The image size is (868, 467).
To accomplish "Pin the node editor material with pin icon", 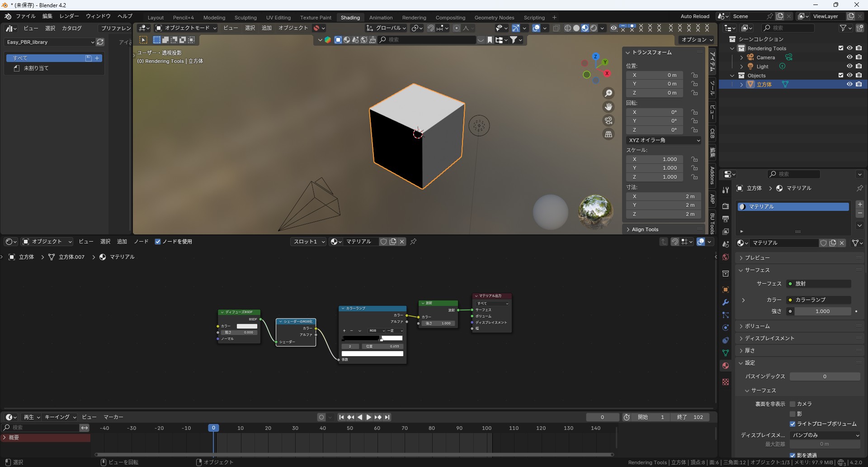I will coord(413,242).
